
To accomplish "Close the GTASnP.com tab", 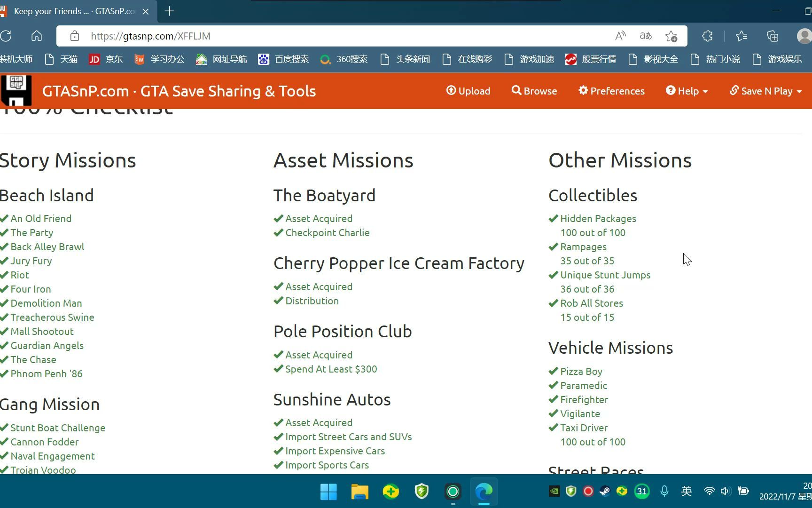I will click(146, 11).
